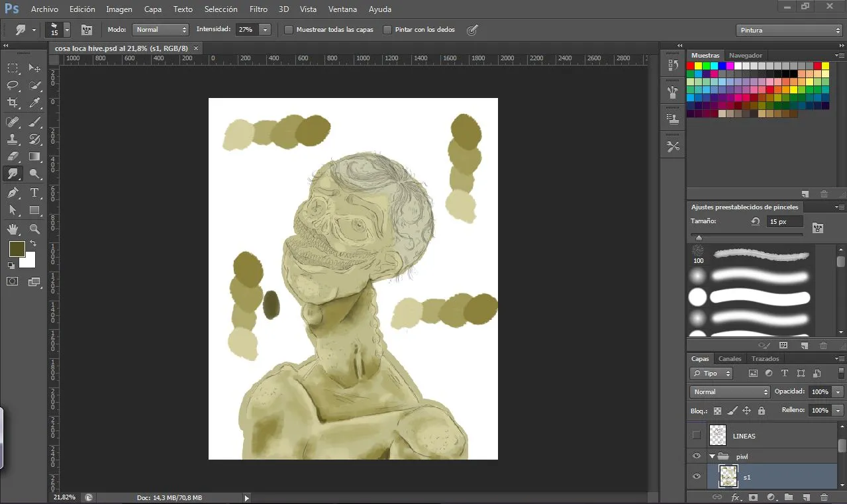Select the Clone Stamp tool
The image size is (847, 504).
[x=13, y=139]
